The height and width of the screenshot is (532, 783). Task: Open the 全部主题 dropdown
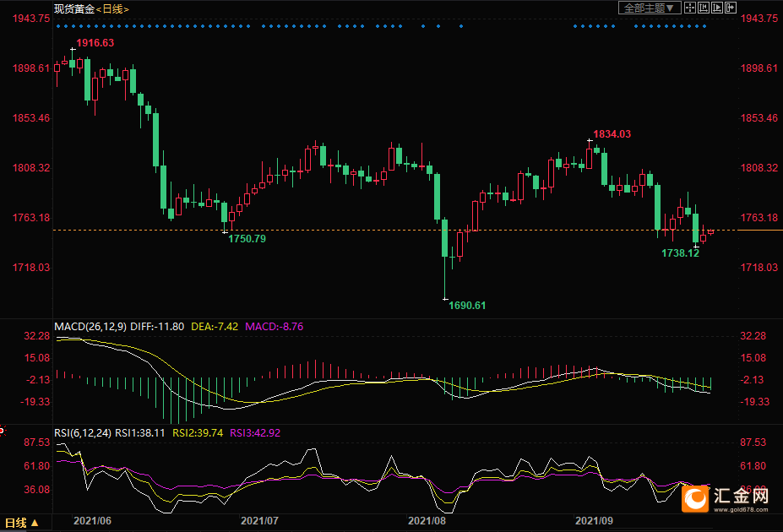[650, 8]
